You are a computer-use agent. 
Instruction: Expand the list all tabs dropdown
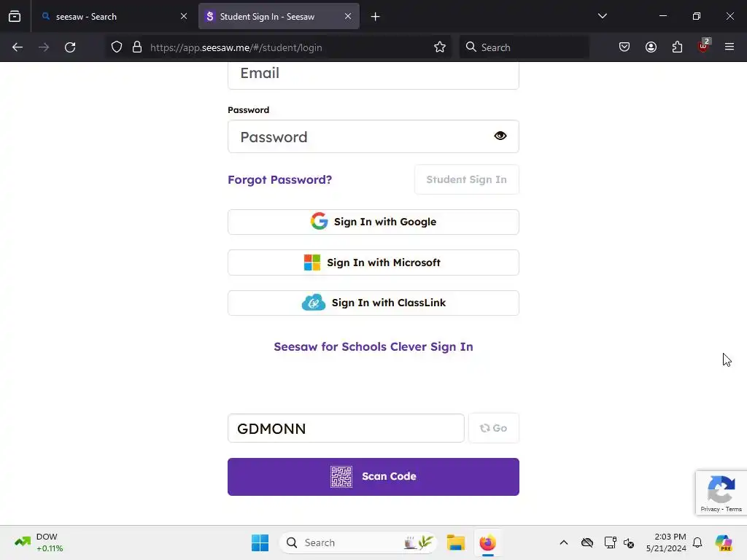[x=602, y=16]
